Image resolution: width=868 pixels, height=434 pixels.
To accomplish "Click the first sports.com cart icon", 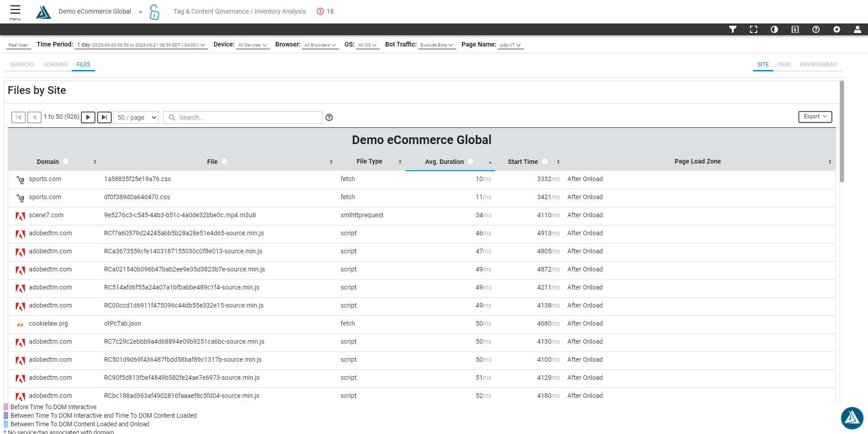I will pyautogui.click(x=20, y=180).
